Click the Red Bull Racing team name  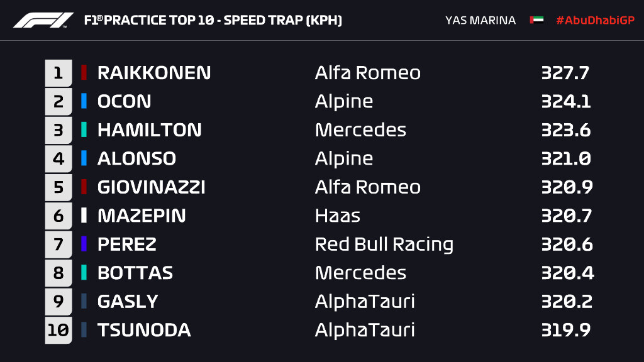pyautogui.click(x=384, y=244)
